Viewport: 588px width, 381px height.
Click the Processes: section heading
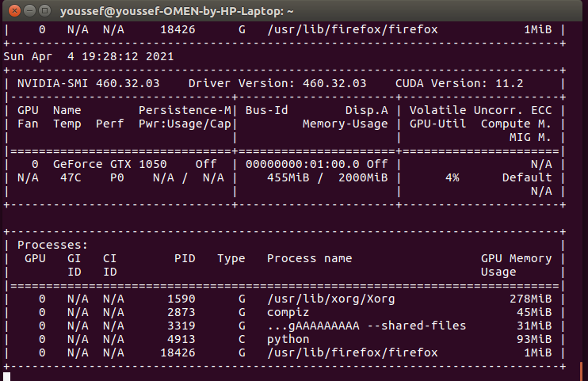(x=52, y=245)
